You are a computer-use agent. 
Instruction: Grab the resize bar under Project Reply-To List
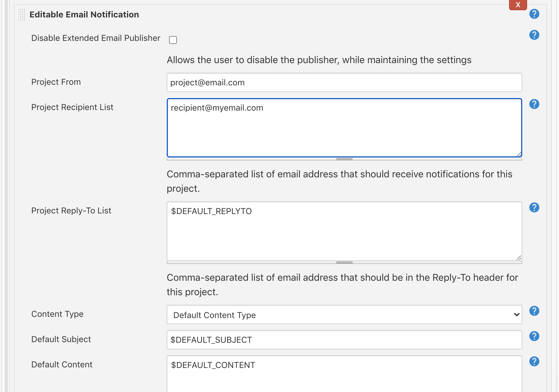(x=344, y=262)
